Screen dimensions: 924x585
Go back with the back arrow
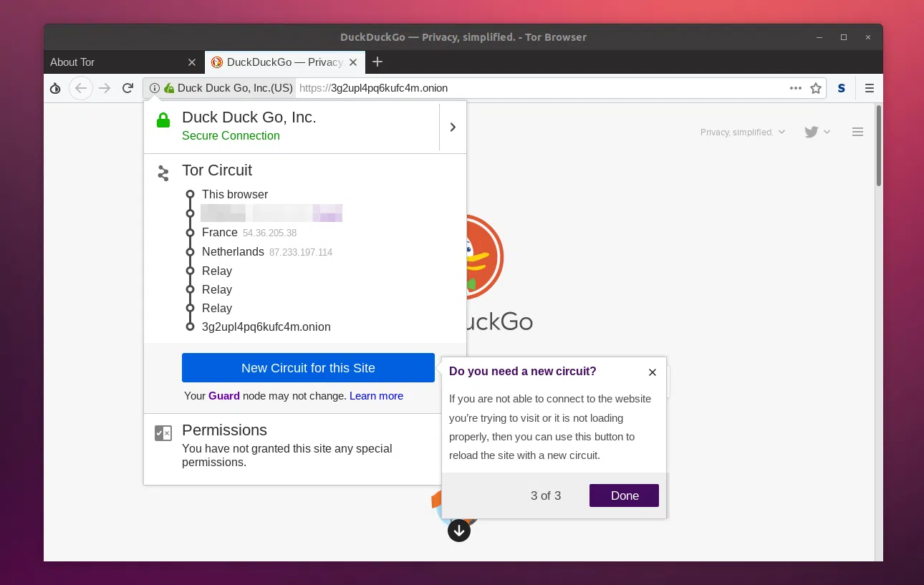(x=81, y=88)
